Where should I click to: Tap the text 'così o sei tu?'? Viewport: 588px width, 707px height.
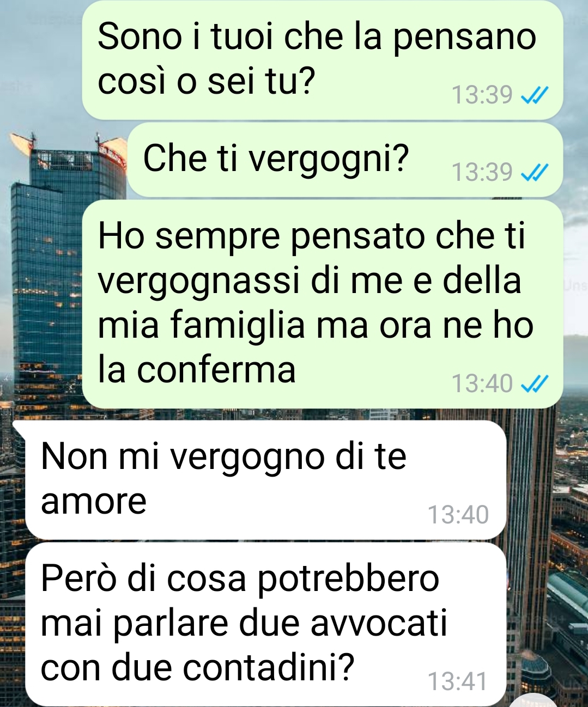click(x=207, y=82)
